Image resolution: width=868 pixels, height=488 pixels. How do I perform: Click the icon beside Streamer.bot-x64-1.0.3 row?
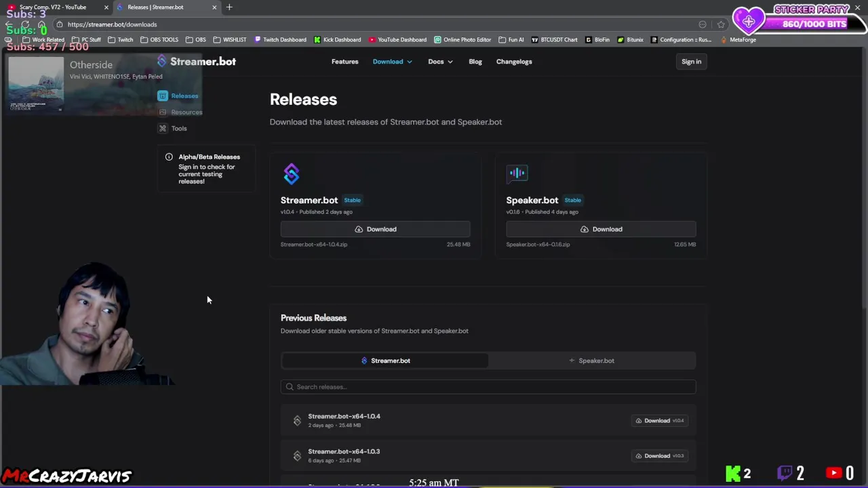click(297, 456)
